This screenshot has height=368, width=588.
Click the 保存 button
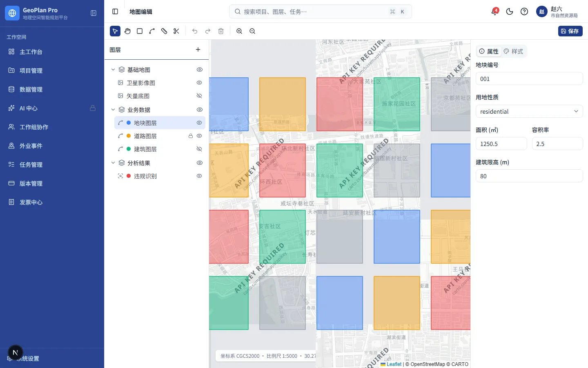tap(570, 31)
